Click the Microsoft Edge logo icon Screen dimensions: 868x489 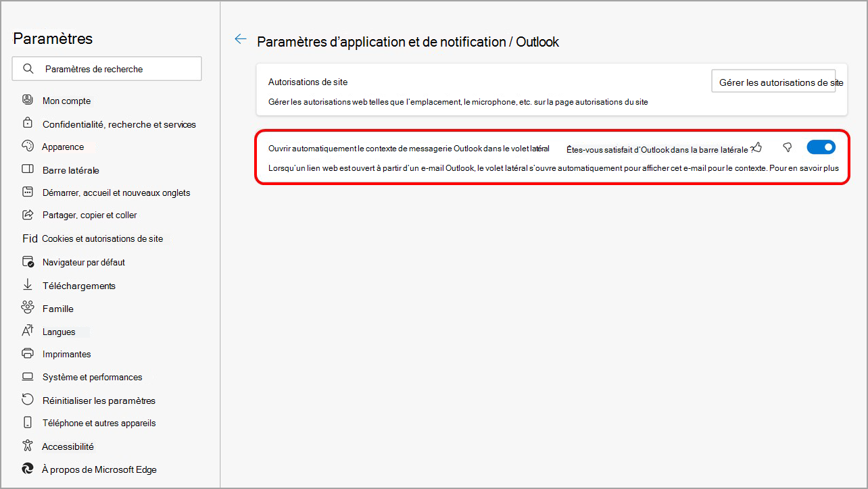pos(28,469)
